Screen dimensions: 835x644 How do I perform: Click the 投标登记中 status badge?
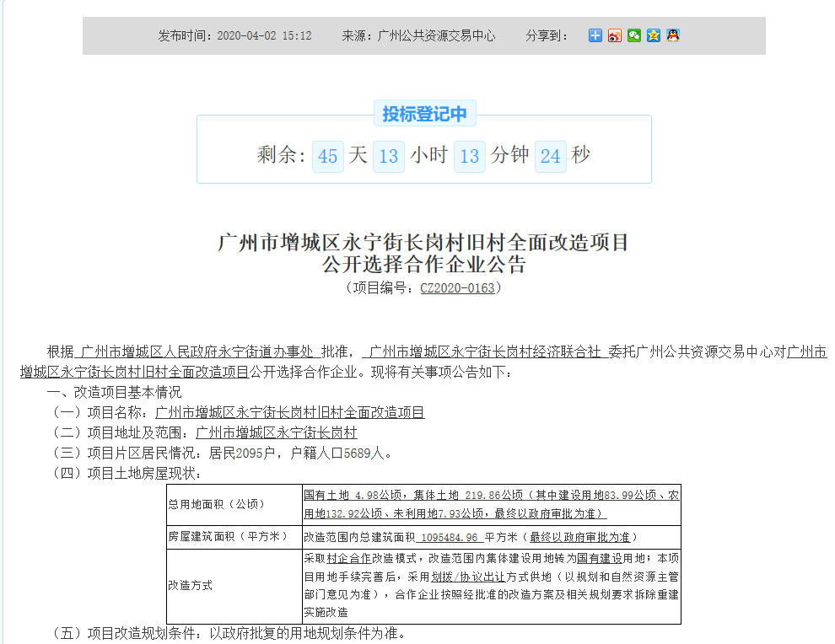(424, 114)
